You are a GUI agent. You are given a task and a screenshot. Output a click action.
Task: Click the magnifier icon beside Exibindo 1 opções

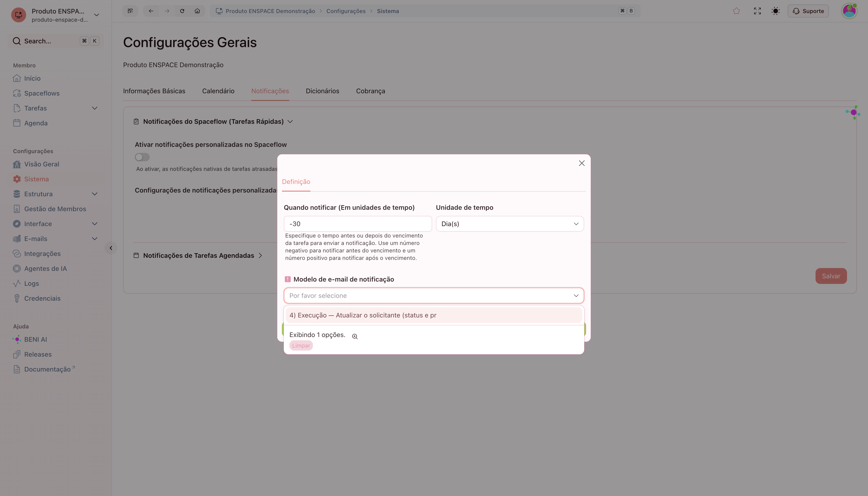(355, 336)
